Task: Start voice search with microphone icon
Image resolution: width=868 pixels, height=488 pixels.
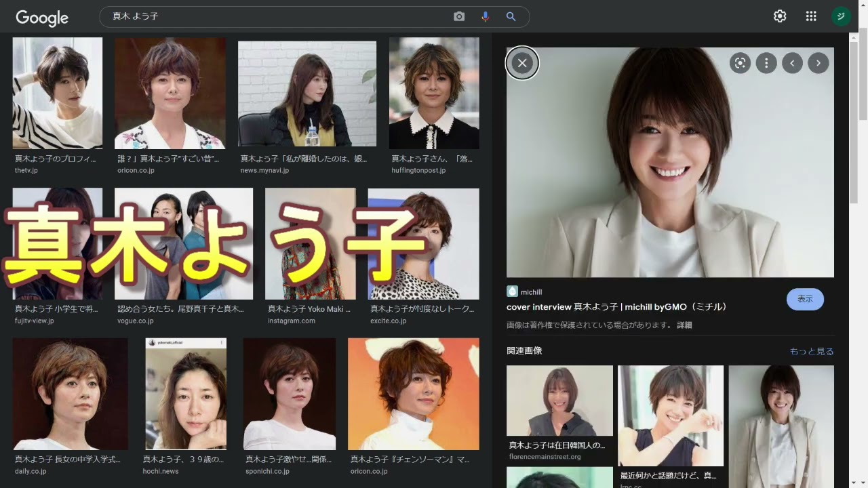Action: [x=485, y=17]
